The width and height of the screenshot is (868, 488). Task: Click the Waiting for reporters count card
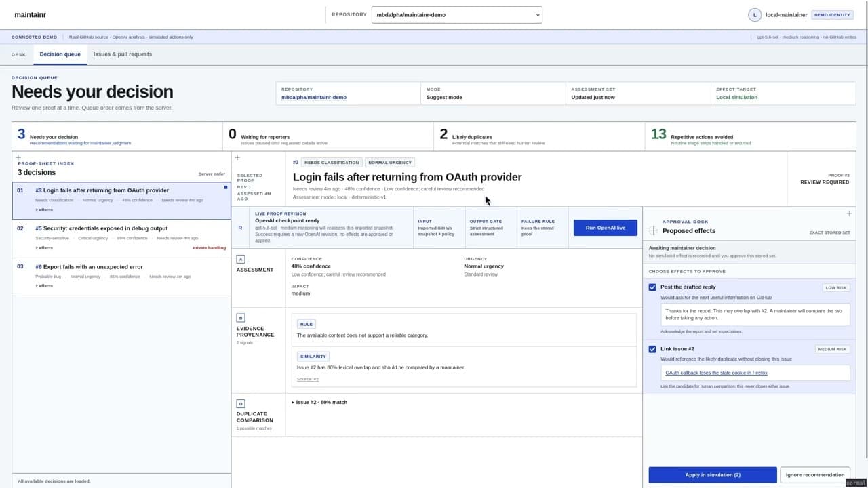pyautogui.click(x=328, y=136)
